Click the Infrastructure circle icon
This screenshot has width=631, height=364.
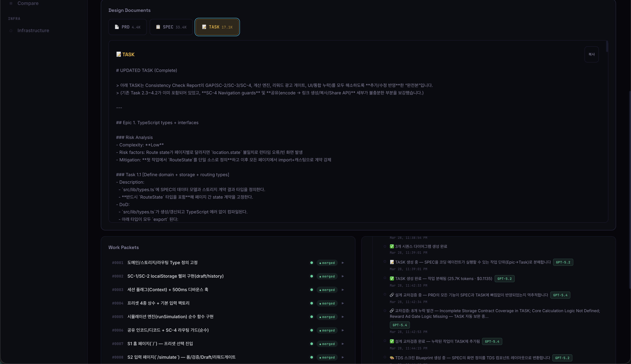(11, 31)
